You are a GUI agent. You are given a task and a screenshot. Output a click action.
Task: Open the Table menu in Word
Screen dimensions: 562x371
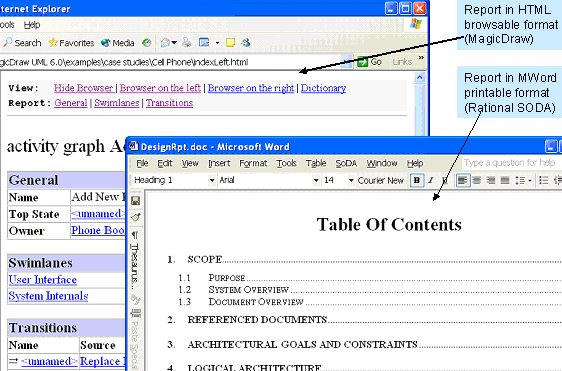(316, 163)
